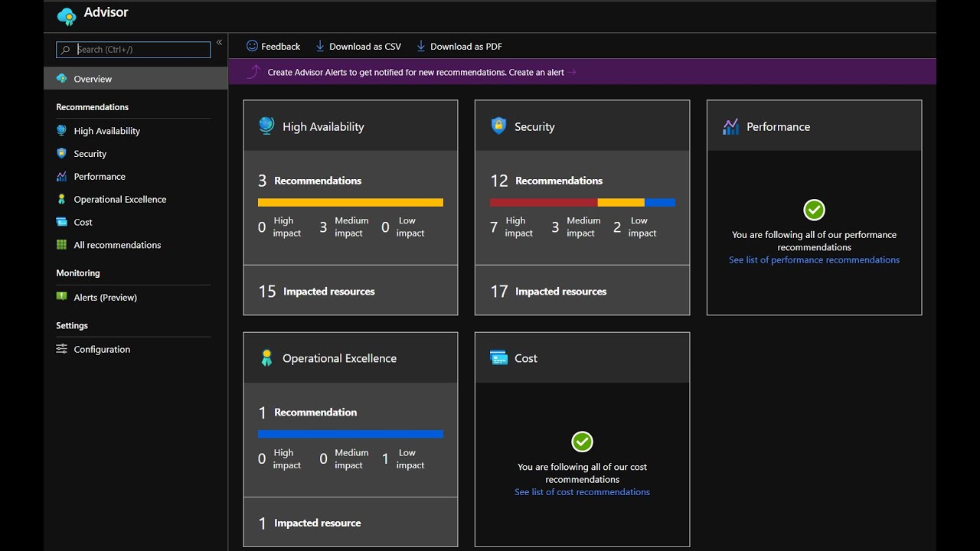Click the Operational Excellence tile title
This screenshot has width=980, height=551.
point(339,358)
